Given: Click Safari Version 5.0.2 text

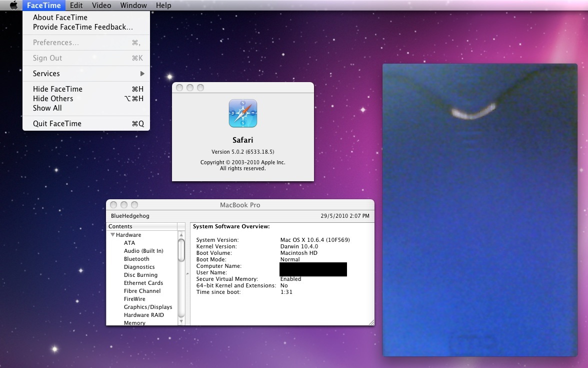Looking at the screenshot, I should 243,152.
